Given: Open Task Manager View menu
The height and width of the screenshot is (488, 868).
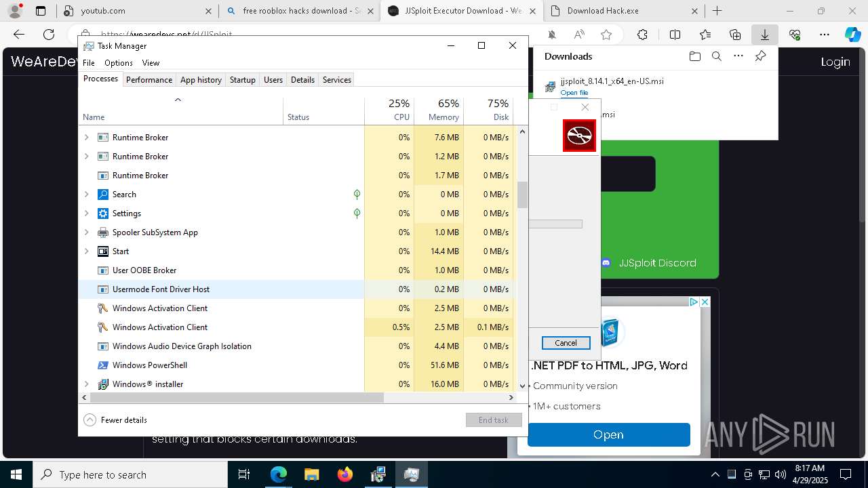Looking at the screenshot, I should pos(151,62).
